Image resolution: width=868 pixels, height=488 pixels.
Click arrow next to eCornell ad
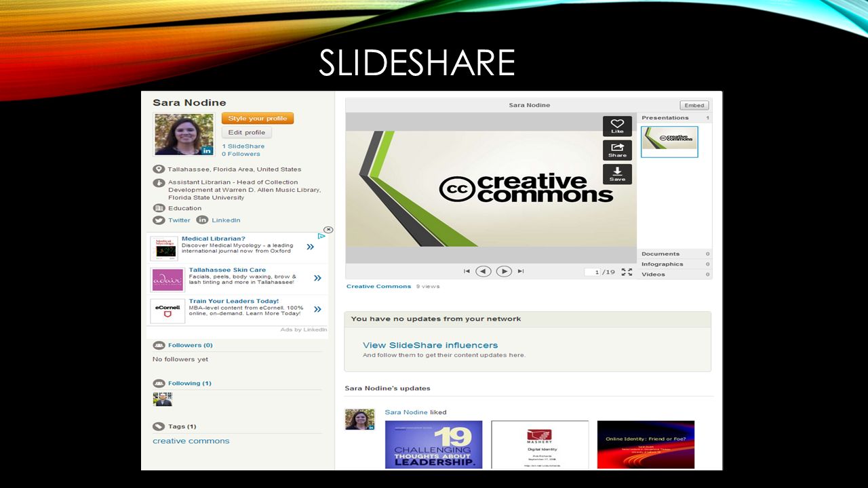(x=317, y=309)
